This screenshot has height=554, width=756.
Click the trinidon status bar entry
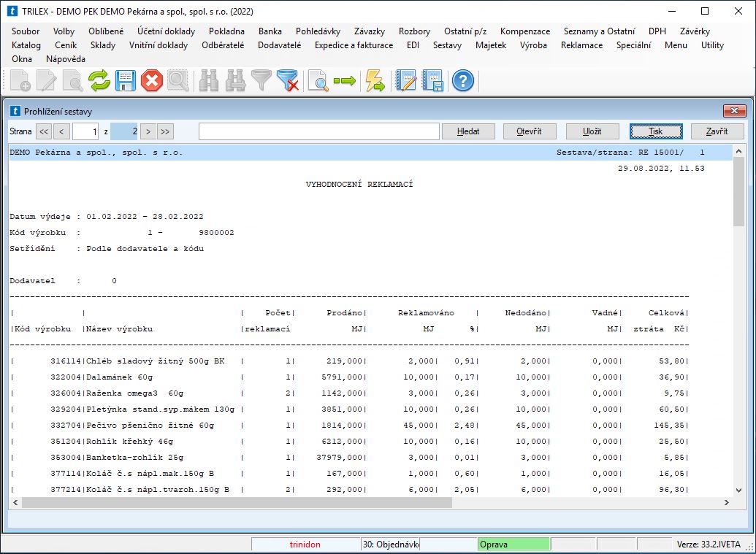305,545
